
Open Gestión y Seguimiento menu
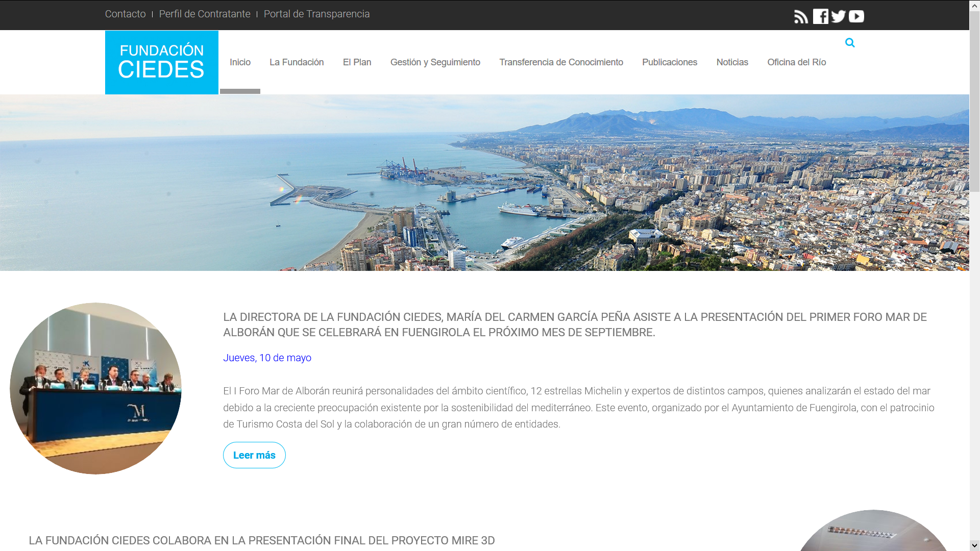(435, 62)
